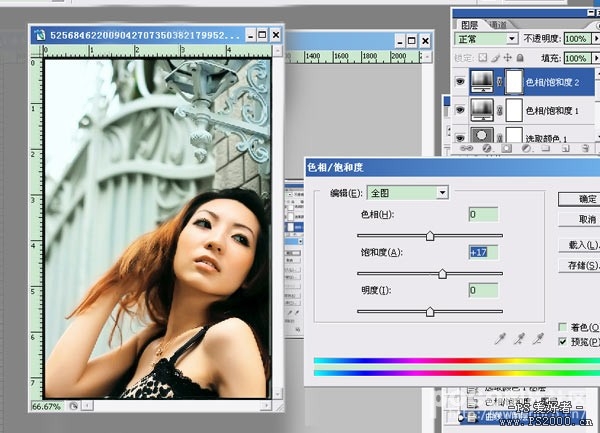Click the 取消 cancel button
Viewport: 600px width, 433px height.
(579, 220)
